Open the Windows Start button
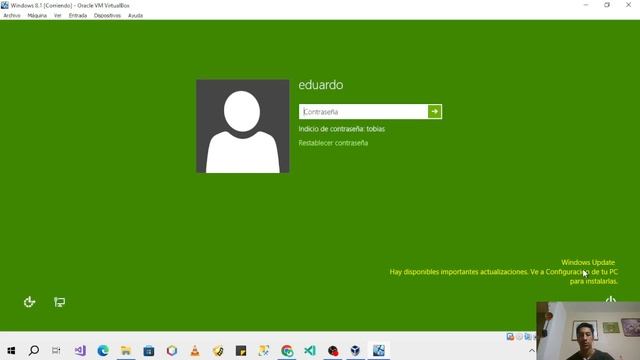Viewport: 640px width, 360px height. coord(11,351)
